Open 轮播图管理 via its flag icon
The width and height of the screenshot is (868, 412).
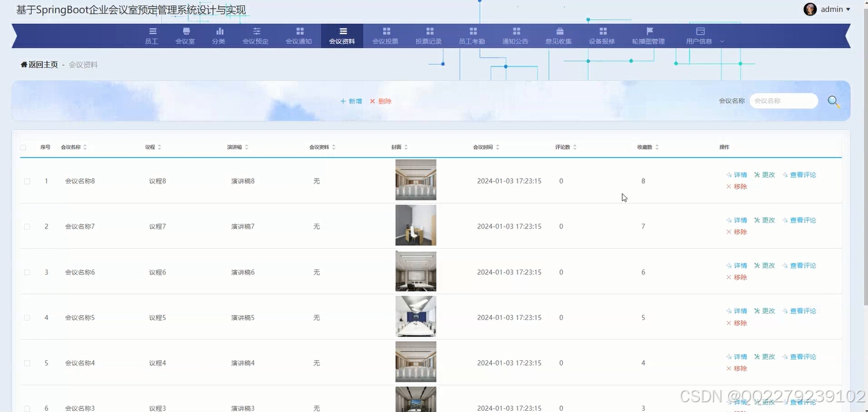[648, 30]
